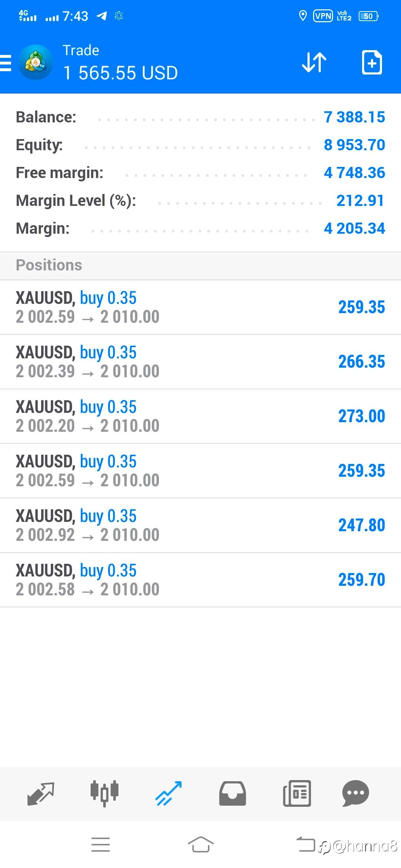Tap the Balance row showing 7 388.15
This screenshot has height=868, width=401.
click(200, 117)
